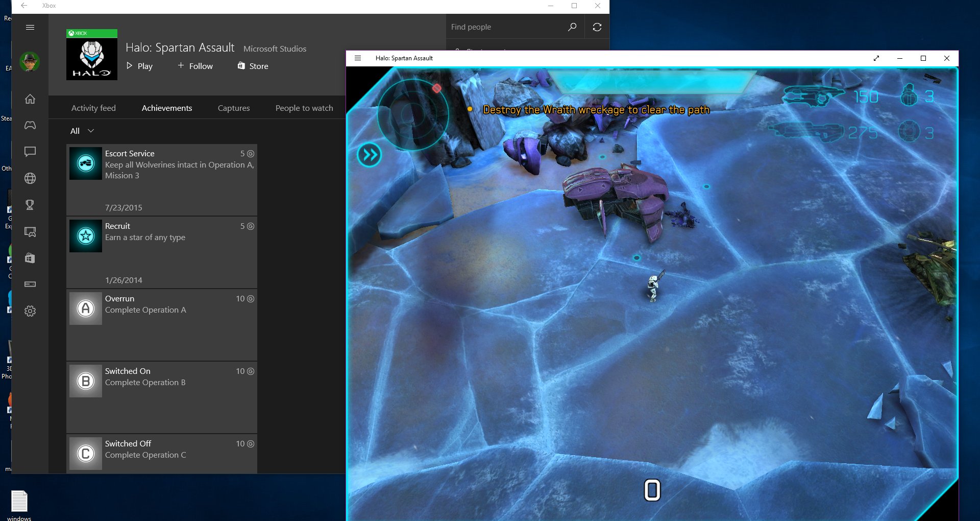Go to Home in Xbox sidebar

point(30,99)
